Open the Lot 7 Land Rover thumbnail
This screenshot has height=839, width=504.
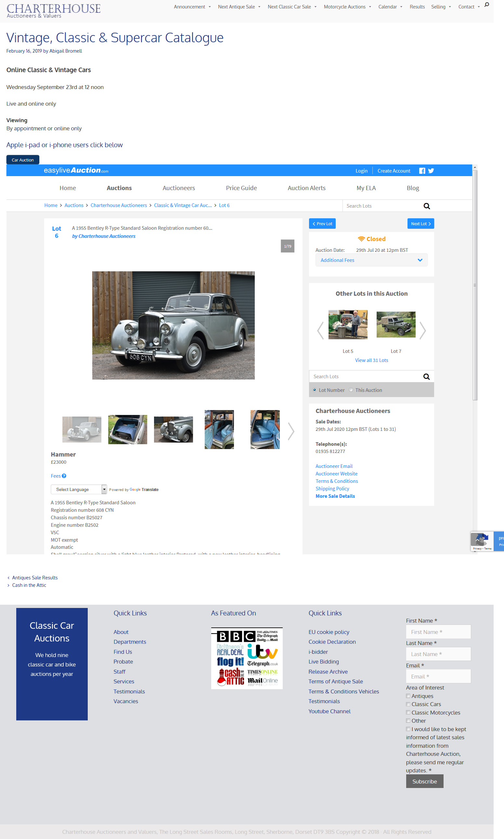(x=396, y=325)
